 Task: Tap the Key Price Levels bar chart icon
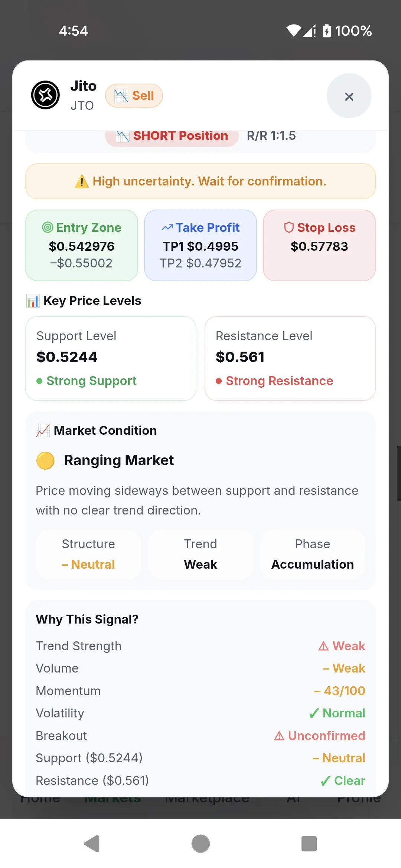pos(33,301)
